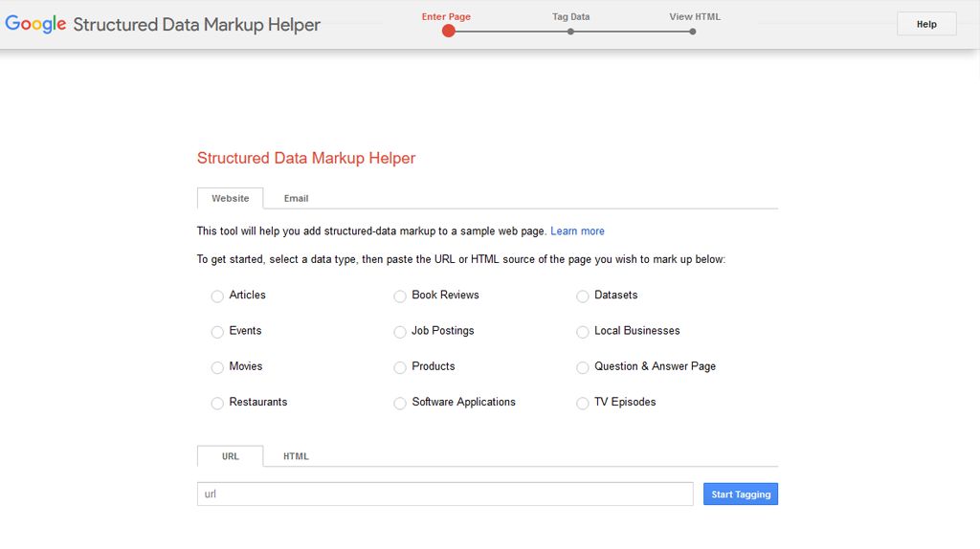Viewport: 980px width, 549px height.
Task: Select the Datasets radio button
Action: 582,296
